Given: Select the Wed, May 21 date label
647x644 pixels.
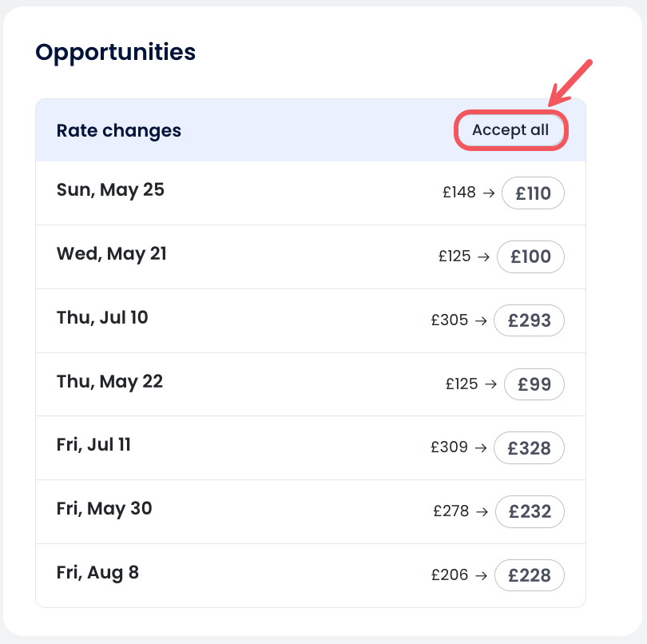Looking at the screenshot, I should pyautogui.click(x=112, y=254).
